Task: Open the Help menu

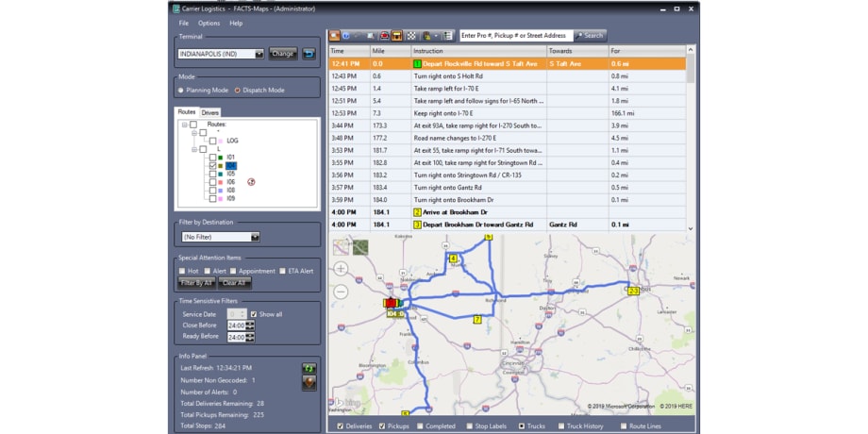Action: point(237,24)
